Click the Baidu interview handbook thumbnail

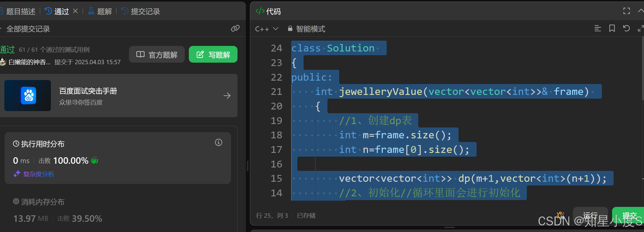coord(28,96)
